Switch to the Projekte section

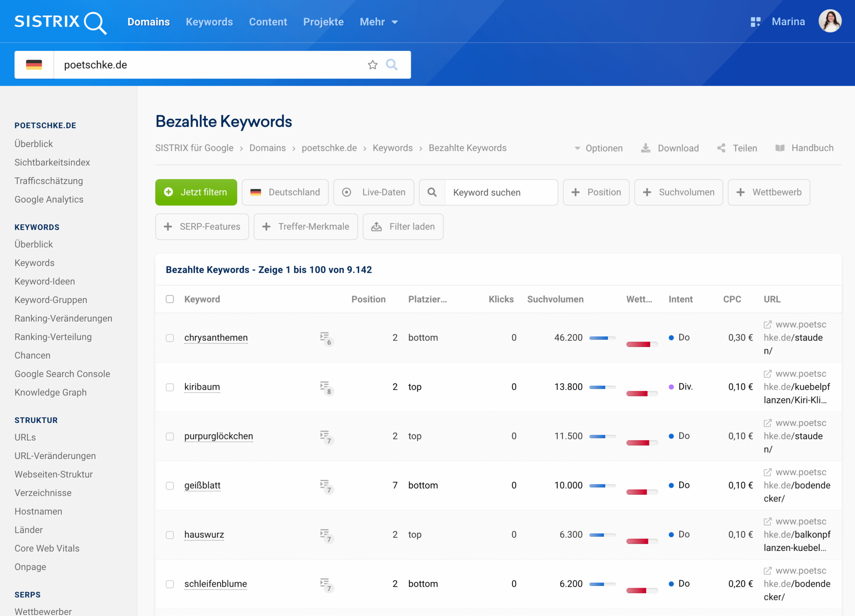(323, 22)
